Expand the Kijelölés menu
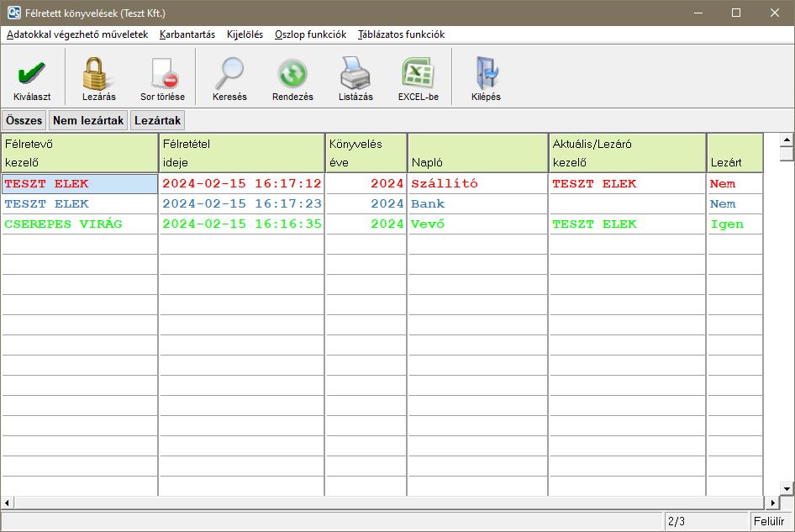Screen dimensions: 795x532 (x=245, y=34)
